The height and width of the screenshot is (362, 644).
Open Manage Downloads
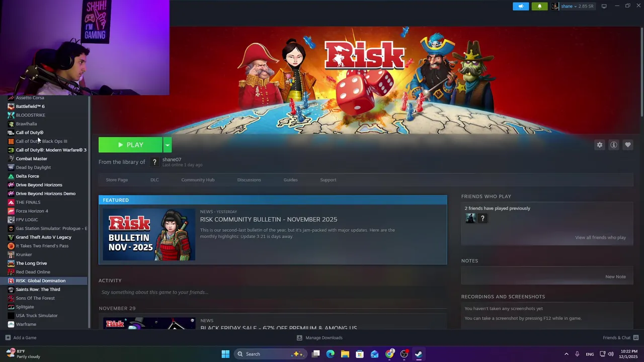[319, 338]
